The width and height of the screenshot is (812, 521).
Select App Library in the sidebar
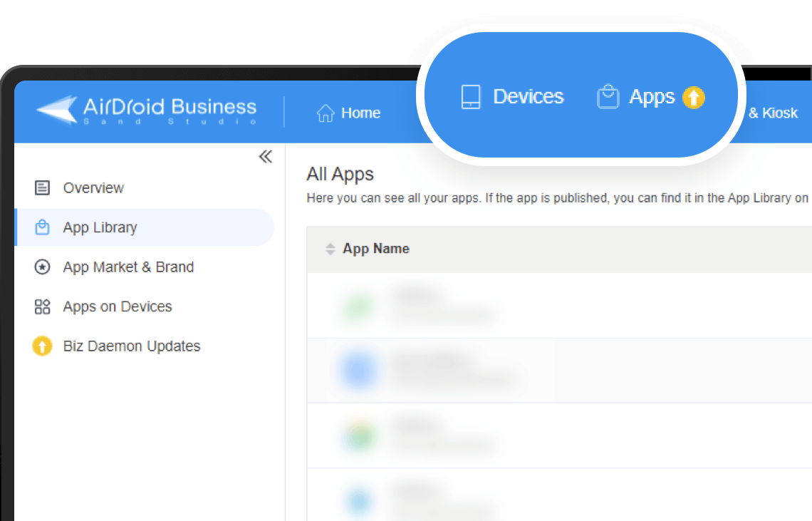pyautogui.click(x=145, y=227)
